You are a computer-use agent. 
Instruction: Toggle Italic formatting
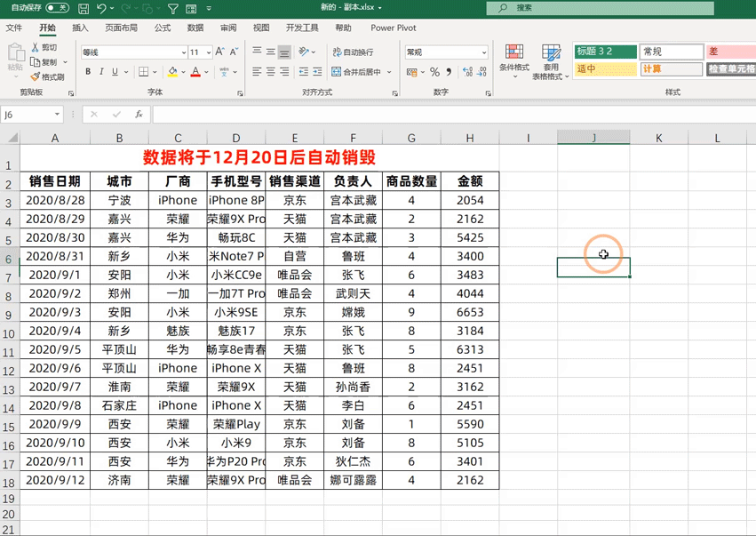point(101,72)
